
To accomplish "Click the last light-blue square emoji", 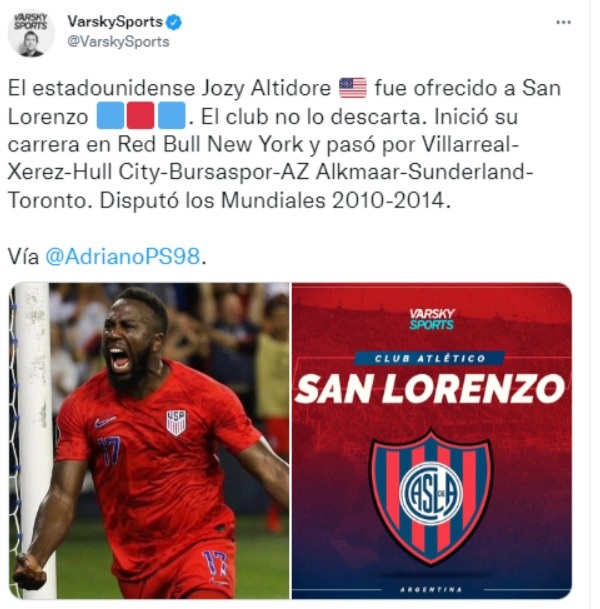I will [x=171, y=115].
